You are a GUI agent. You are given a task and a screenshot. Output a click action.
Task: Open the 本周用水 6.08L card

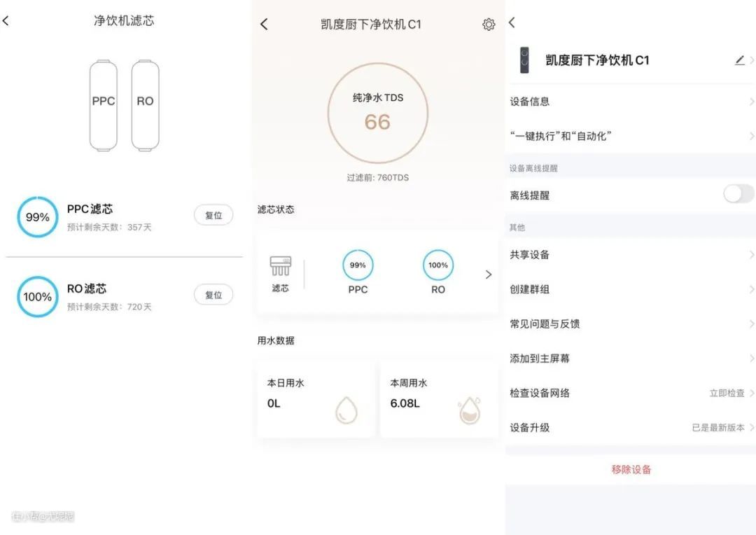[439, 399]
